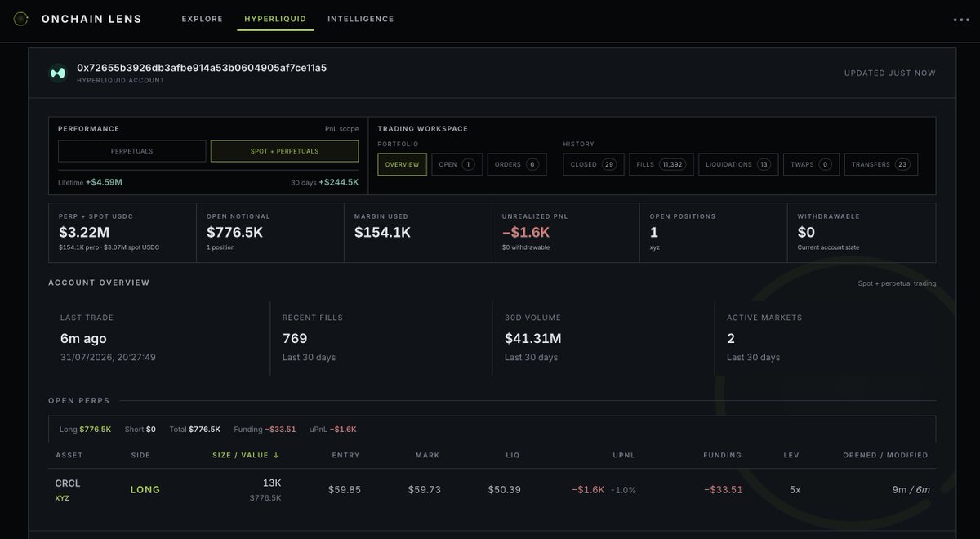Open the three-dot more options menu

tap(961, 20)
